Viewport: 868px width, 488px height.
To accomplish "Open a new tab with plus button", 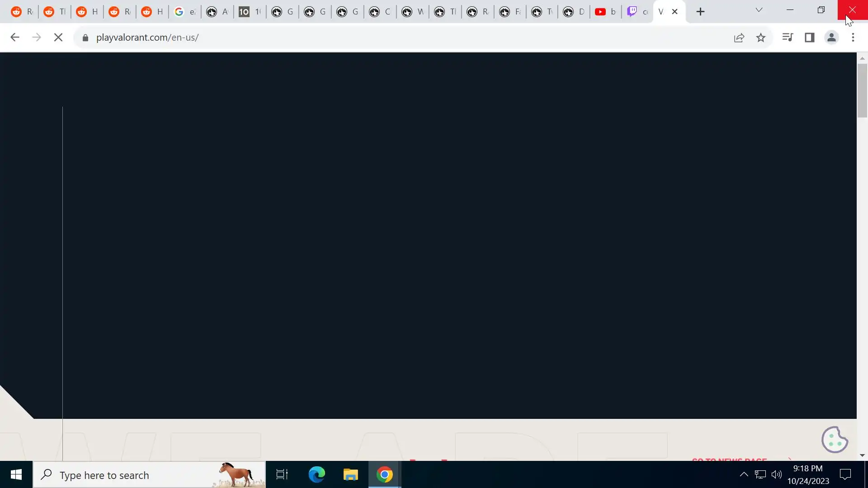I will (x=700, y=12).
